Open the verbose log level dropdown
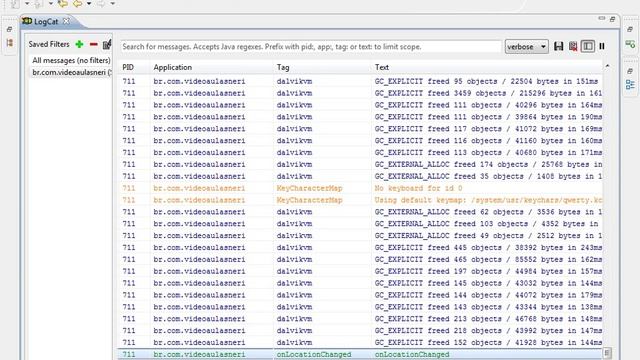Image resolution: width=640 pixels, height=360 pixels. pyautogui.click(x=527, y=47)
